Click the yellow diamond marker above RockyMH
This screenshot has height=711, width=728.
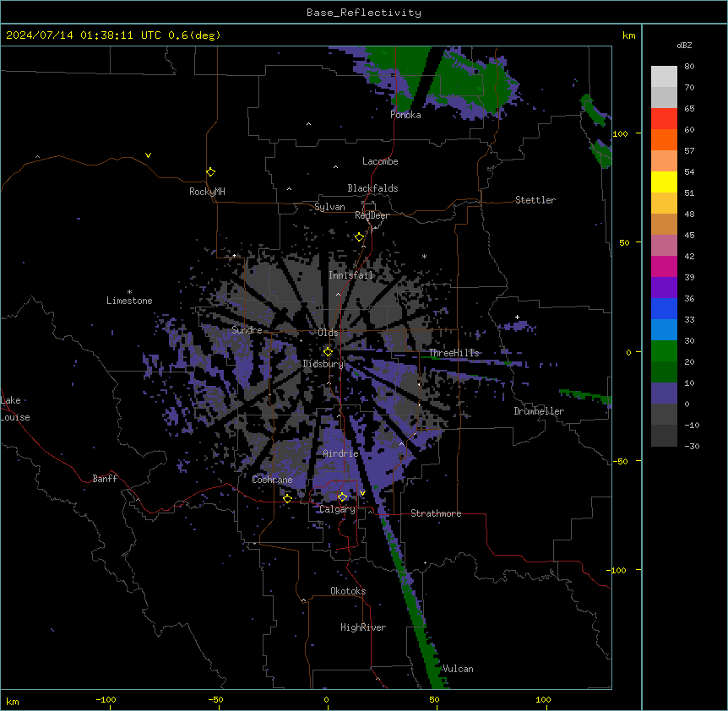(x=210, y=172)
